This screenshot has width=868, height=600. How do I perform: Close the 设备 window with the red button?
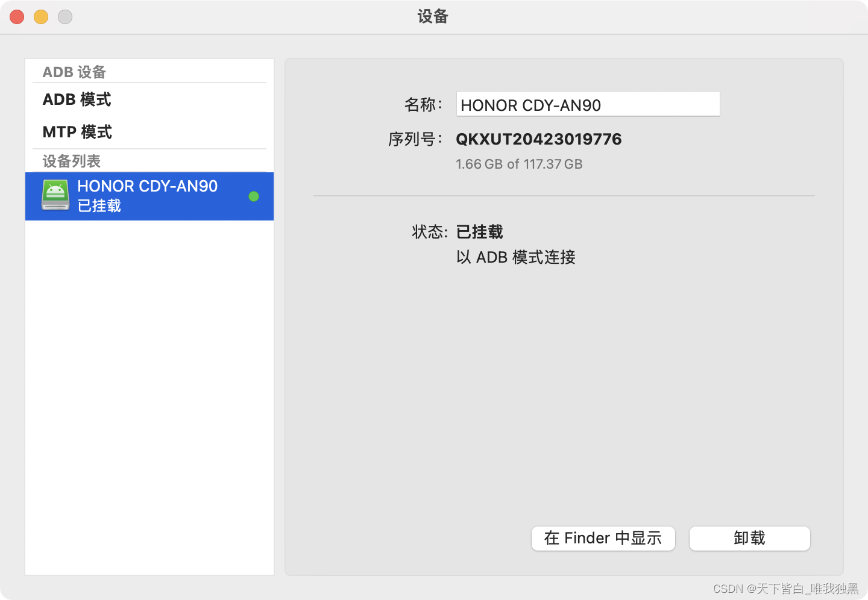[17, 17]
